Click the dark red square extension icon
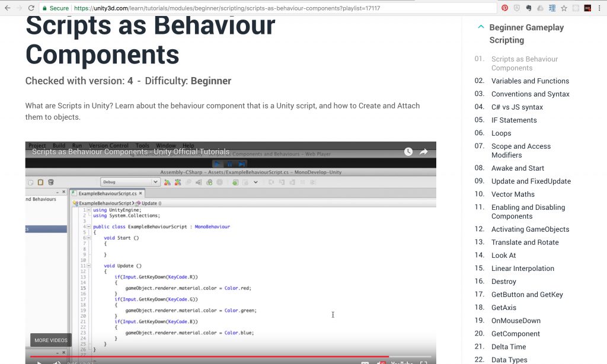Screen dimensions: 607x364 587,8
